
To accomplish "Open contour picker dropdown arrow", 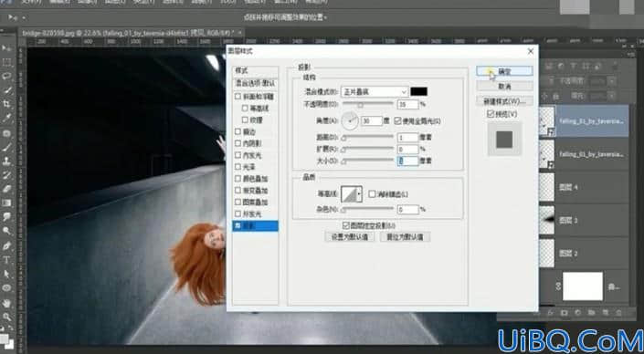I will [359, 194].
